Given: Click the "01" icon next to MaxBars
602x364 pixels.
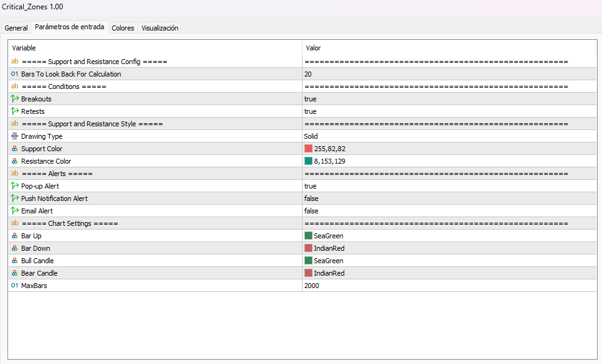Looking at the screenshot, I should tap(14, 285).
